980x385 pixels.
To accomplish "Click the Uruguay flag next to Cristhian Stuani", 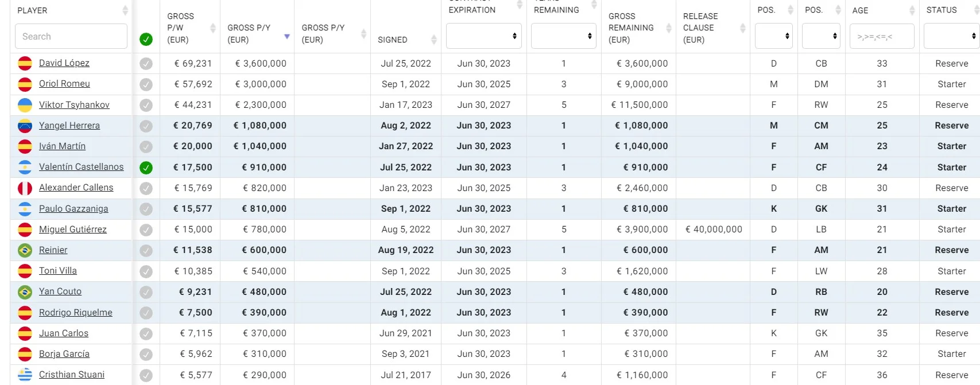I will [x=25, y=375].
